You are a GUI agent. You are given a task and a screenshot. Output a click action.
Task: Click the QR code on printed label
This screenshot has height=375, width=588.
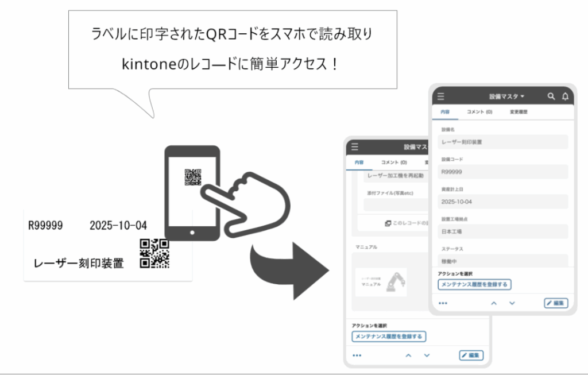click(154, 254)
